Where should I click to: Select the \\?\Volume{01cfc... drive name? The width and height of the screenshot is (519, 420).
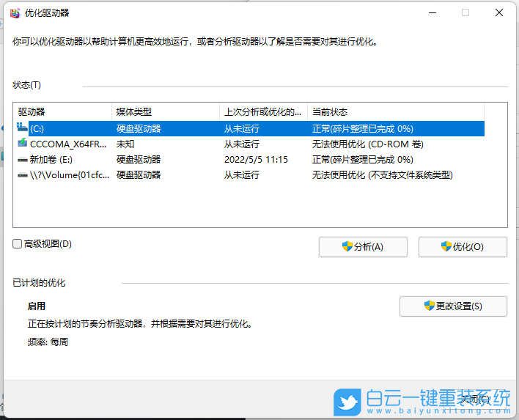(70, 175)
